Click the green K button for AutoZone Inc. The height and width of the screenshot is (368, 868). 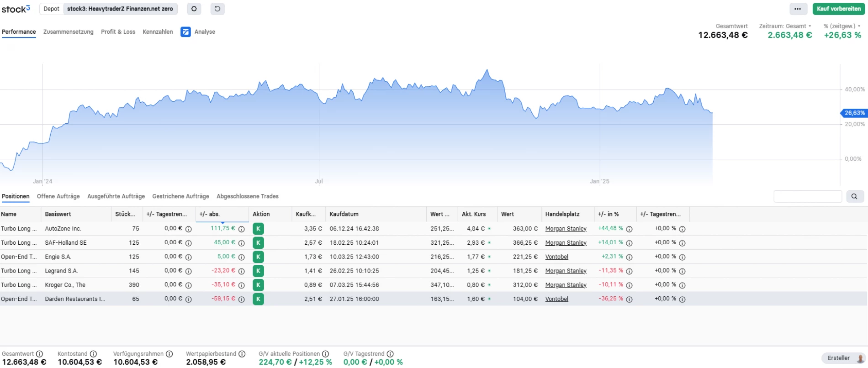258,229
